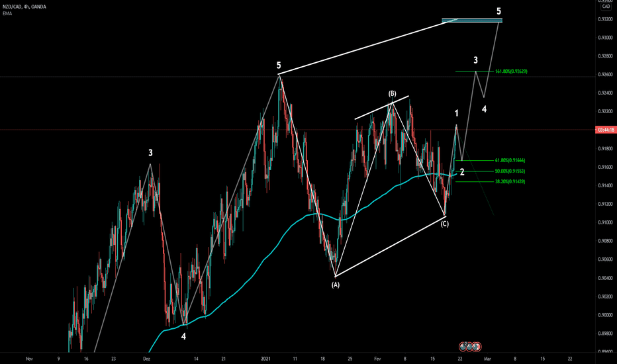617x364 pixels.
Task: Click the red 03:44:18 countdown price label
Action: click(606, 130)
